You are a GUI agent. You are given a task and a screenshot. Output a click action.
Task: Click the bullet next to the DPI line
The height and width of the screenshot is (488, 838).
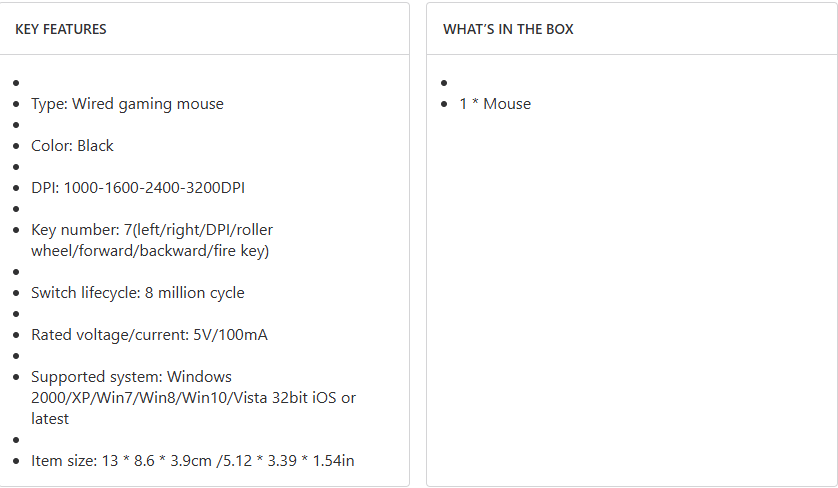[16, 188]
